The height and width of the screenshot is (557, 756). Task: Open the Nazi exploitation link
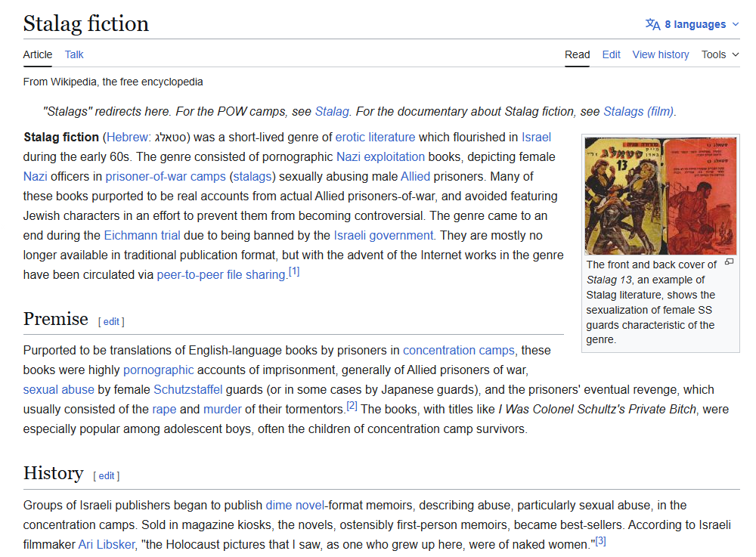pos(380,157)
